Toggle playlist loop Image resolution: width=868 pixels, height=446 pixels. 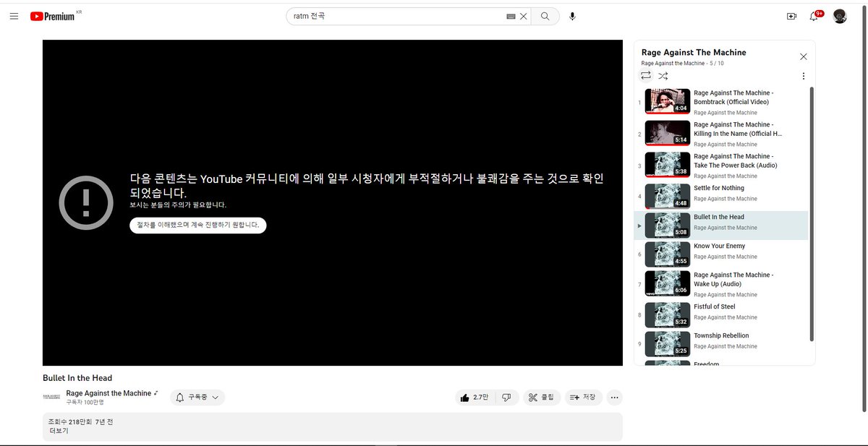tap(646, 75)
